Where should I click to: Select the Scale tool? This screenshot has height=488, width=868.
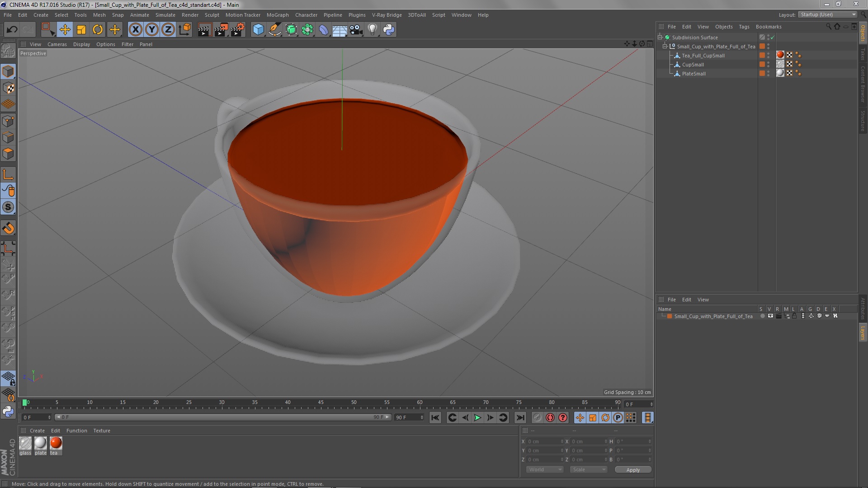pos(81,30)
